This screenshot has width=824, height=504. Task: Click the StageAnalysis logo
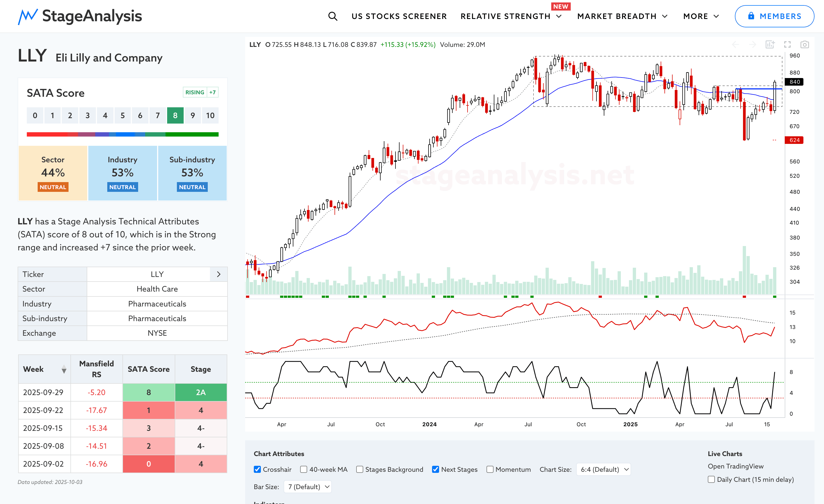point(80,16)
